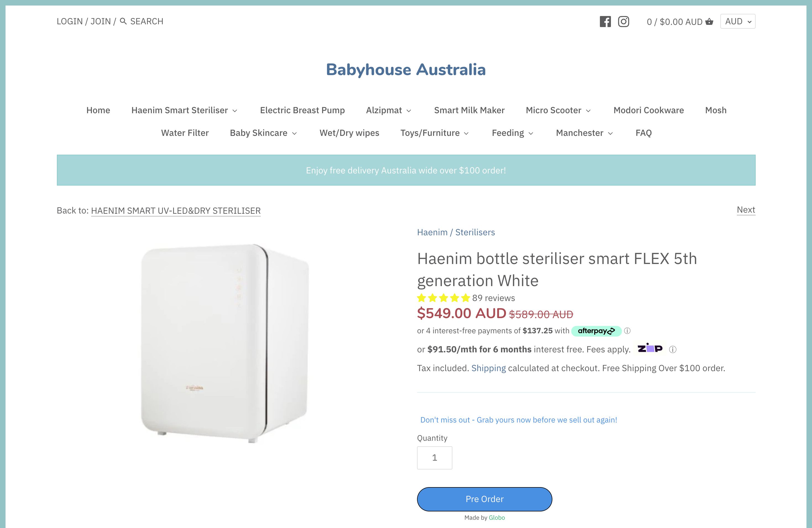Viewport: 812px width, 528px height.
Task: Return to HAENIM SMART UV-LED&DRY STERILISER
Action: click(x=175, y=211)
